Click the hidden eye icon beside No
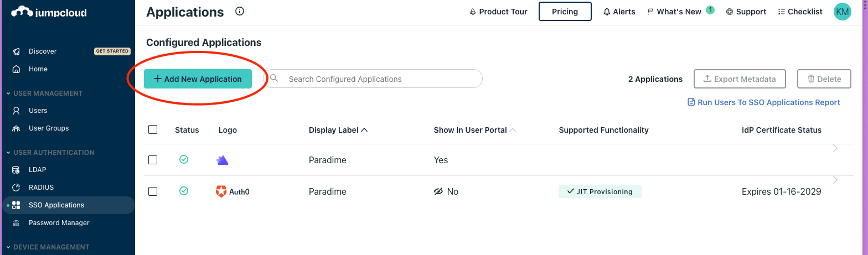Viewport: 868px width, 255px height. 439,191
